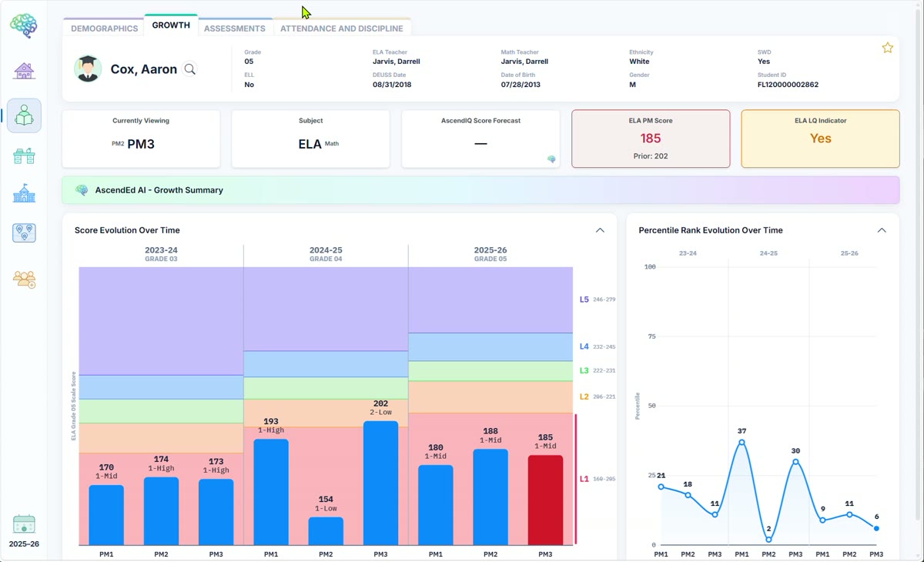Select the student reading icon in sidebar
This screenshot has height=562, width=924.
[24, 115]
